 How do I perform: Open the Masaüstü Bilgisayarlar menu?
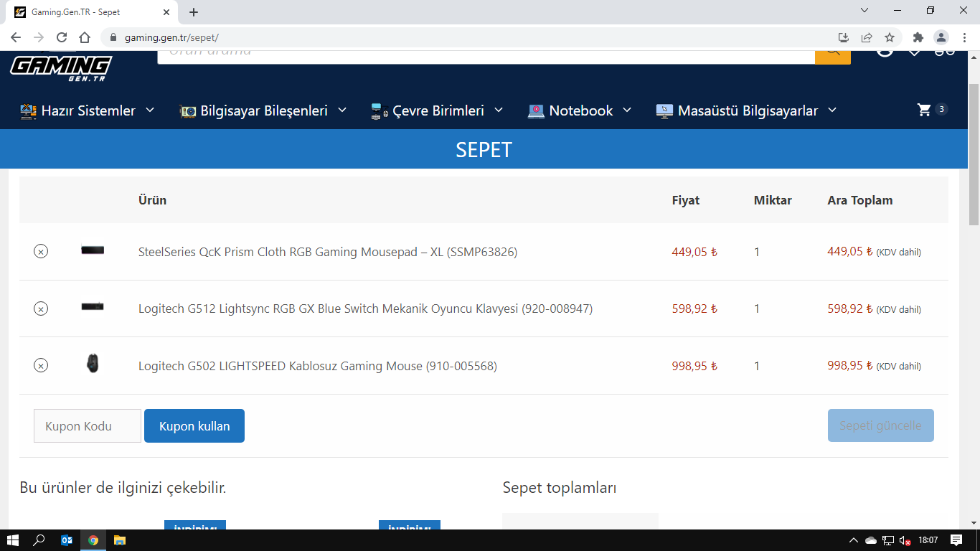tap(747, 110)
